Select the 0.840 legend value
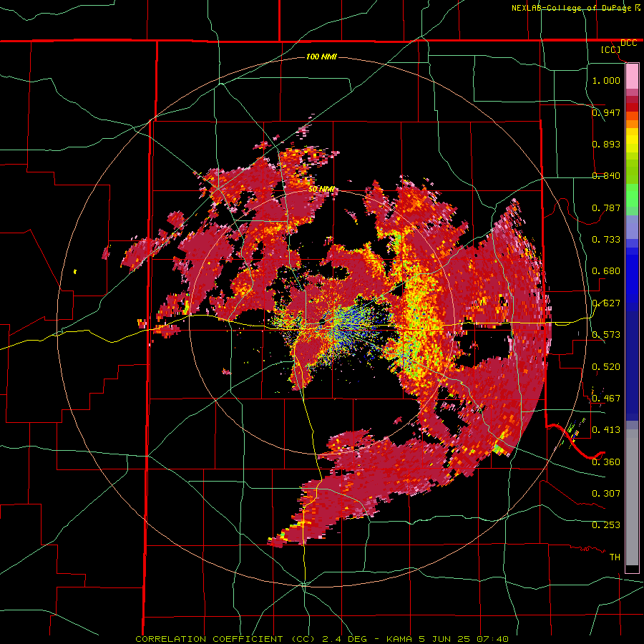This screenshot has height=644, width=644. (x=606, y=176)
